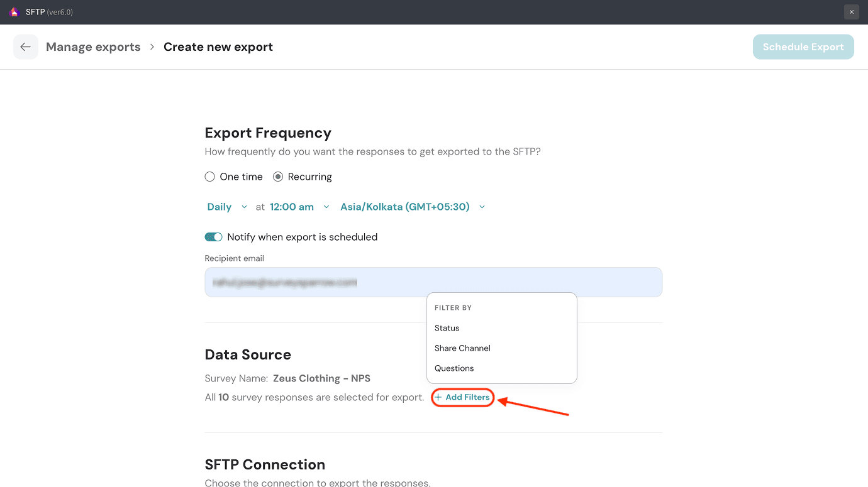Screen dimensions: 868x487
Task: Click the Recipient email input field
Action: (x=433, y=283)
